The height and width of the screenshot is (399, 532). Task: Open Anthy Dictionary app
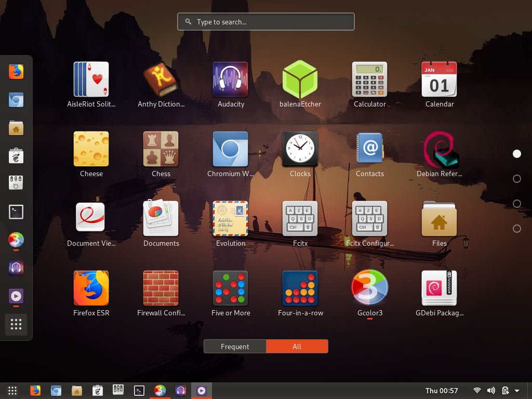point(161,85)
